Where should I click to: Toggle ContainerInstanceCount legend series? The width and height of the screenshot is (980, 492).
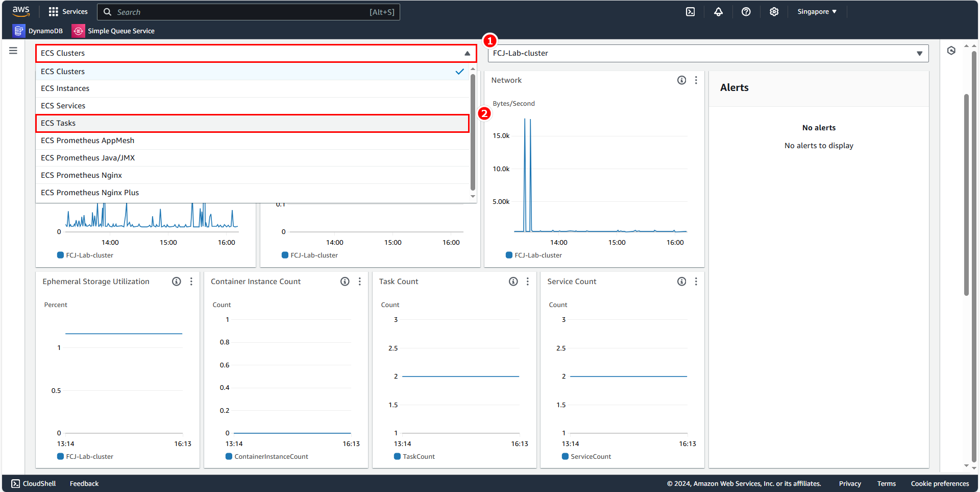pyautogui.click(x=267, y=456)
